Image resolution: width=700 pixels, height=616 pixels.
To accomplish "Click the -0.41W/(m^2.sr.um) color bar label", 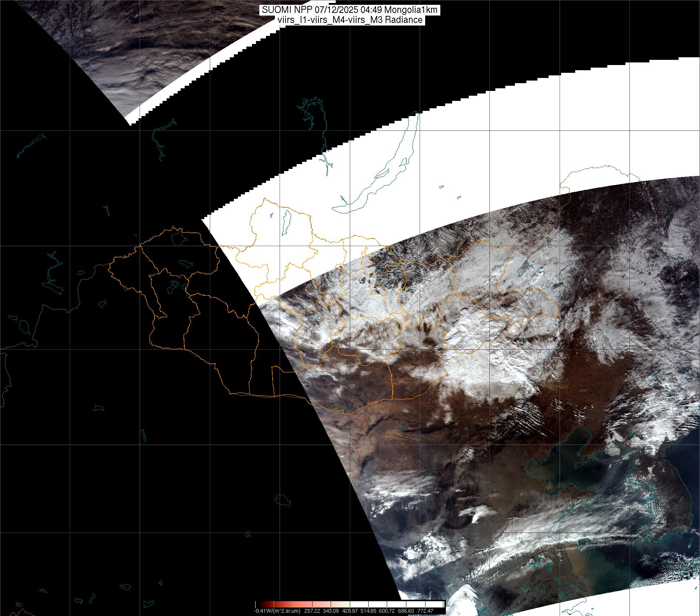I will 277,611.
